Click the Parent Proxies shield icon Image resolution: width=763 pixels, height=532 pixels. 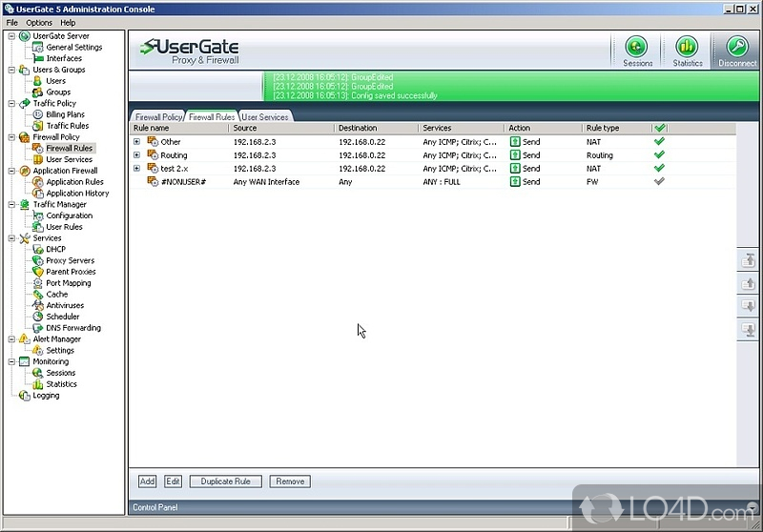[x=37, y=272]
